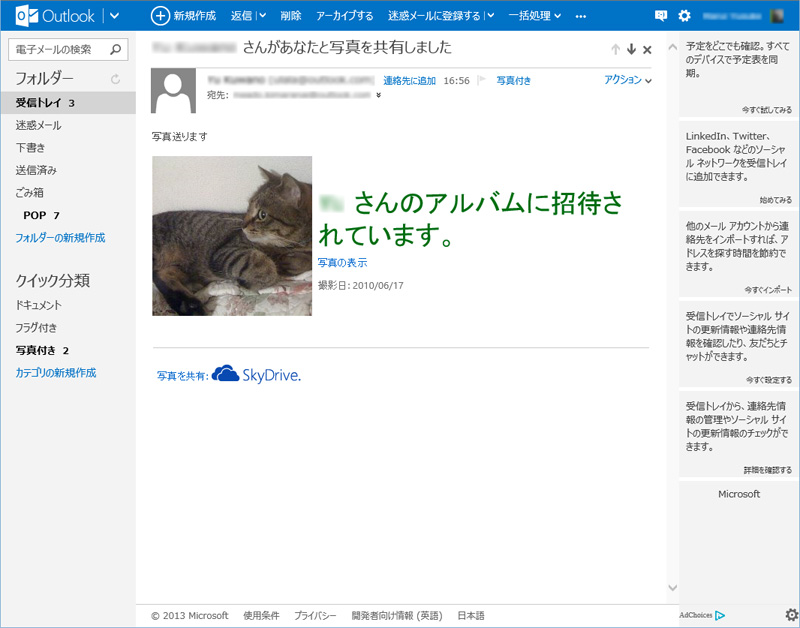Click 連絡先に追加 link
This screenshot has width=800, height=628.
click(410, 80)
